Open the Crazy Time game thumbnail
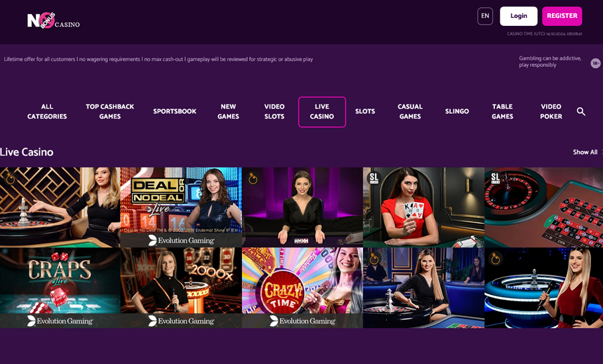The width and height of the screenshot is (603, 364). pyautogui.click(x=302, y=288)
